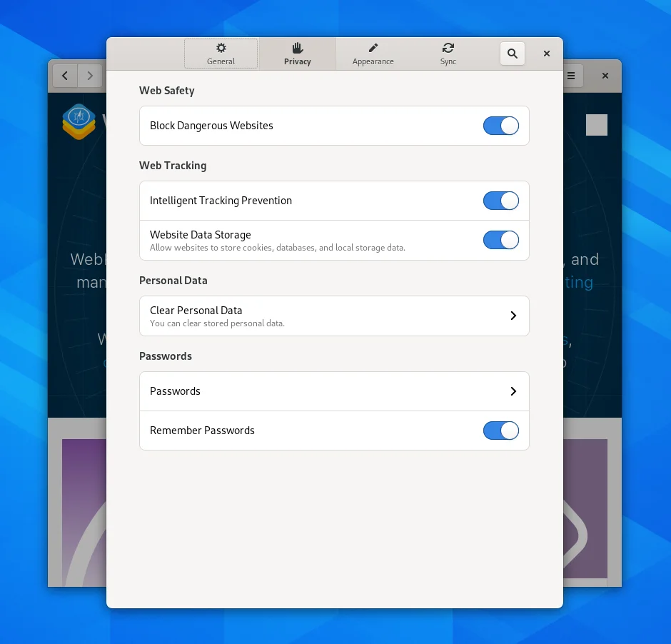This screenshot has width=671, height=644.
Task: Open the search in preferences
Action: pyautogui.click(x=512, y=53)
